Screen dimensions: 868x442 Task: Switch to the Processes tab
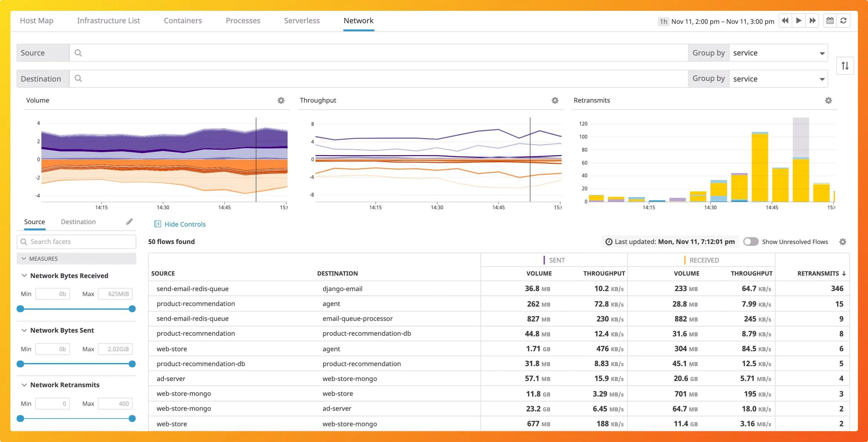tap(243, 21)
